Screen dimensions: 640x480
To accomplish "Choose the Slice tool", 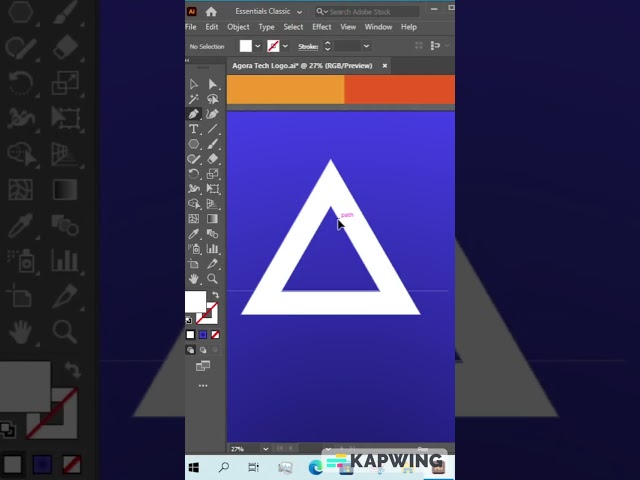I will pyautogui.click(x=212, y=264).
